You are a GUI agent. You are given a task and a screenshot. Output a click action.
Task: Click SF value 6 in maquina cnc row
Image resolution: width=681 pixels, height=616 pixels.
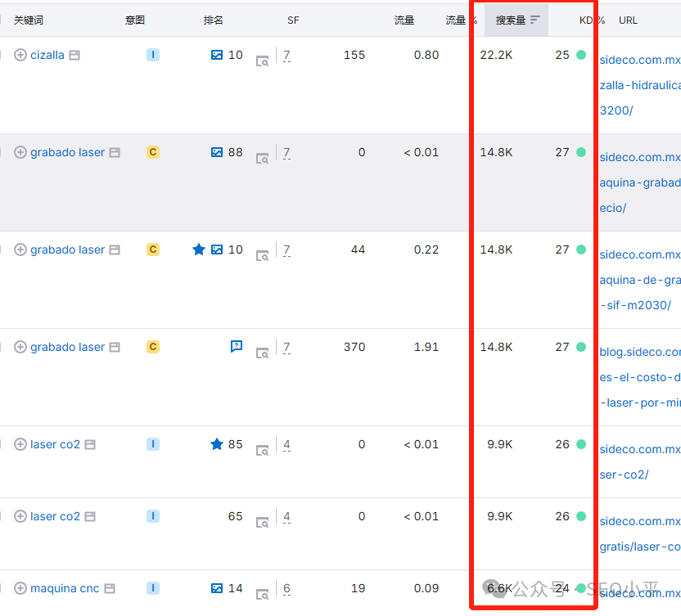tap(286, 588)
